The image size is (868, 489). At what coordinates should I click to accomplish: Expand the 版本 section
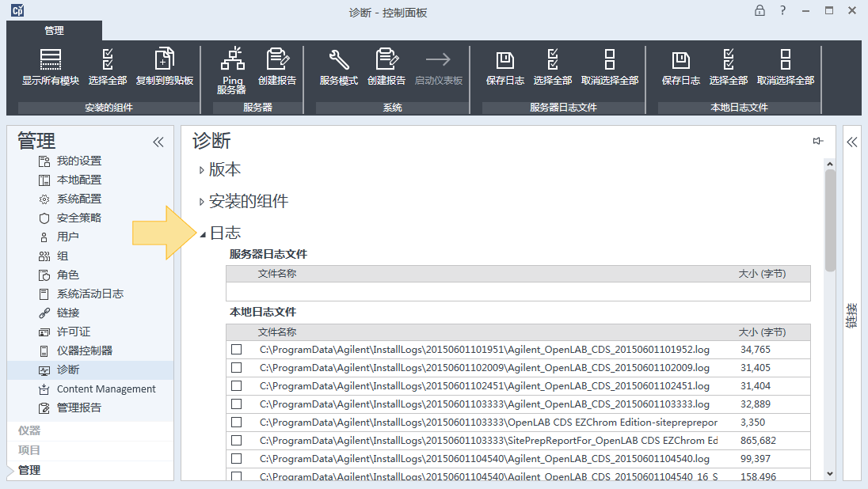point(201,170)
